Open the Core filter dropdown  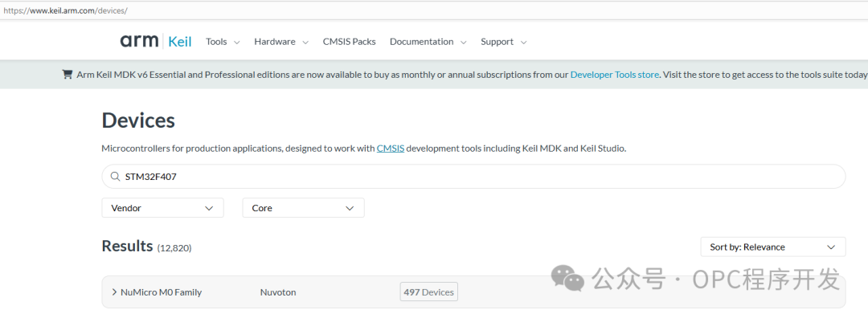point(303,208)
